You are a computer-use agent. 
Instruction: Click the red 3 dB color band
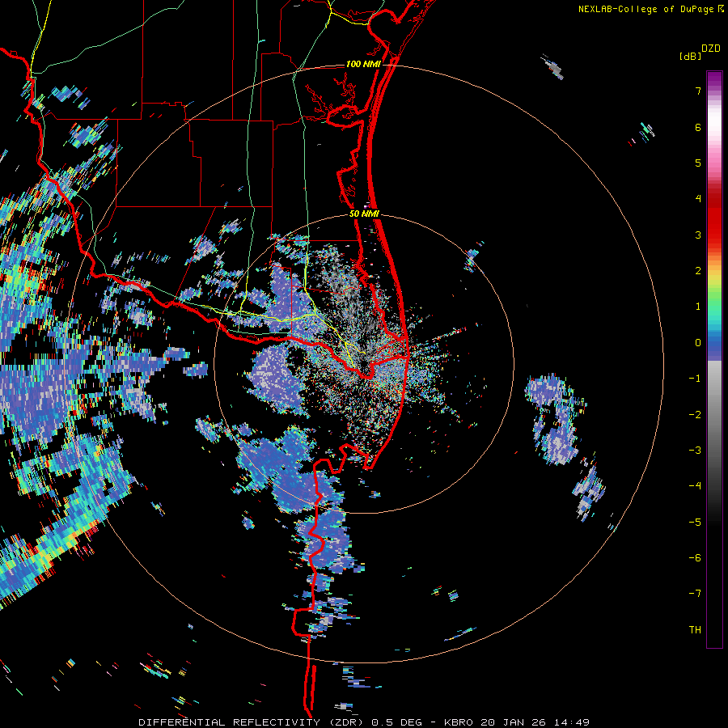click(714, 235)
